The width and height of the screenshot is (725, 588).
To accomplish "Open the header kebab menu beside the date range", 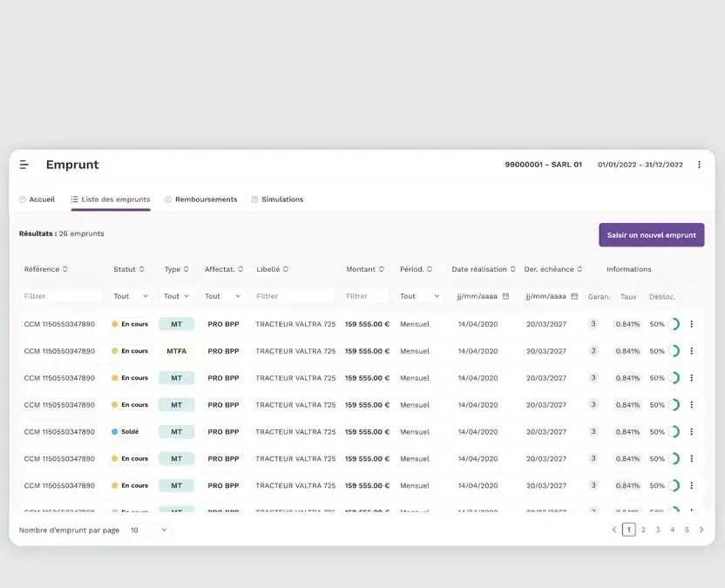I will pos(699,165).
